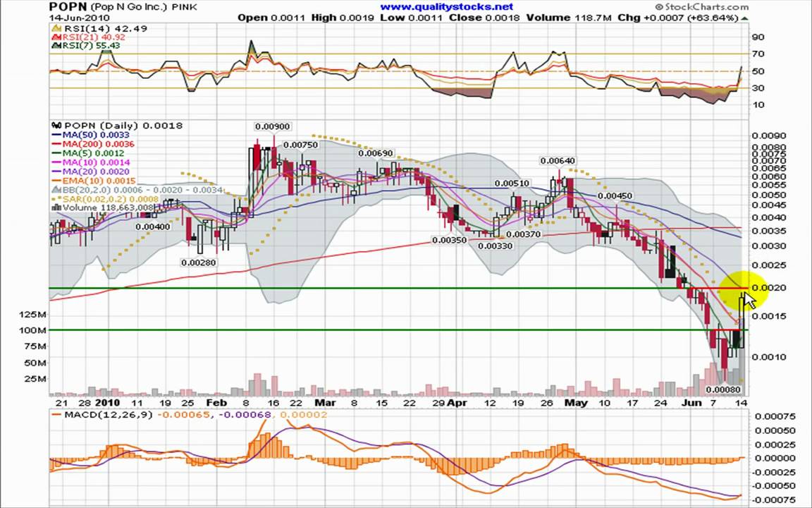This screenshot has height=508, width=812.
Task: Click the 0.00080 low price annotation
Action: pos(723,389)
